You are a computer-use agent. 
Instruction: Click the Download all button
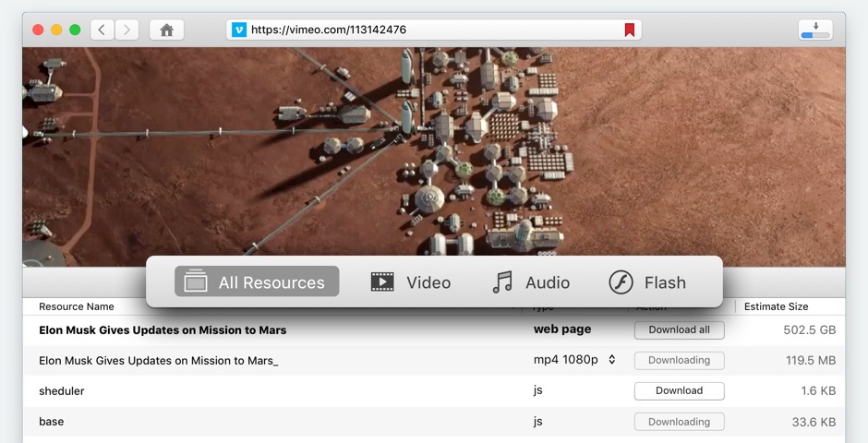(680, 330)
